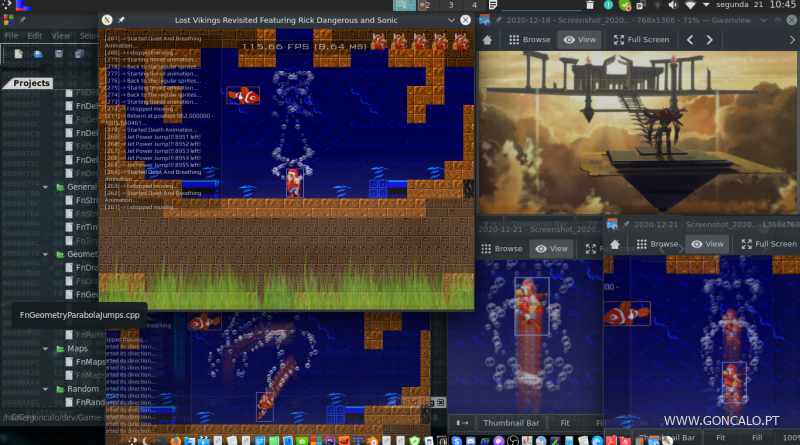Toggle Fill zoom in Gwenview 1366x768 window

tap(757, 438)
